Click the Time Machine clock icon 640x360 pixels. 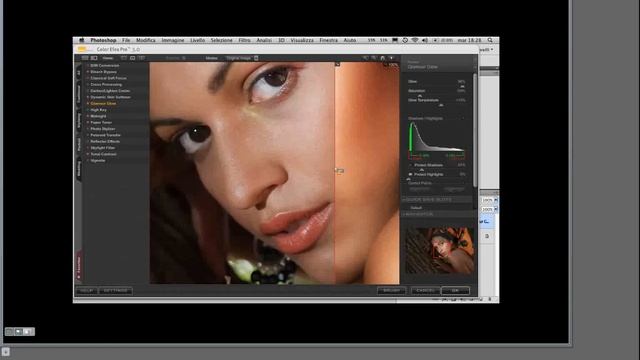coord(405,40)
